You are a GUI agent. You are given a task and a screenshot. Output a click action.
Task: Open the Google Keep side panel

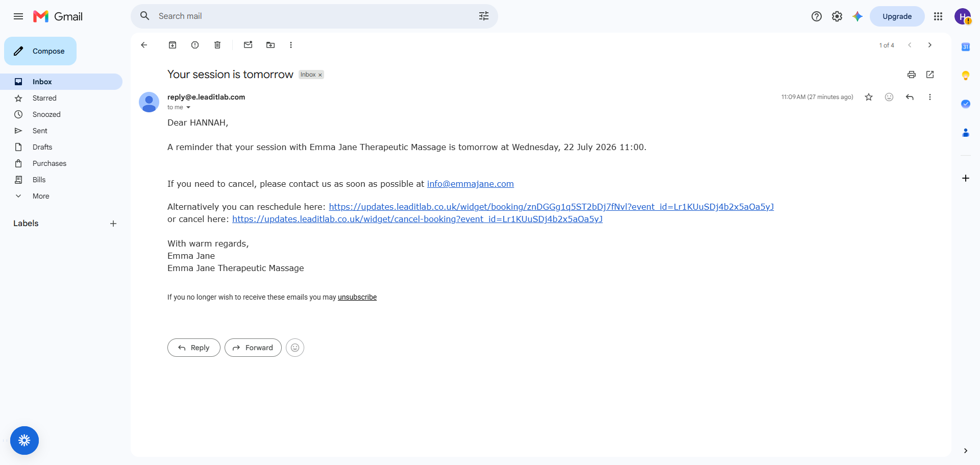click(966, 76)
